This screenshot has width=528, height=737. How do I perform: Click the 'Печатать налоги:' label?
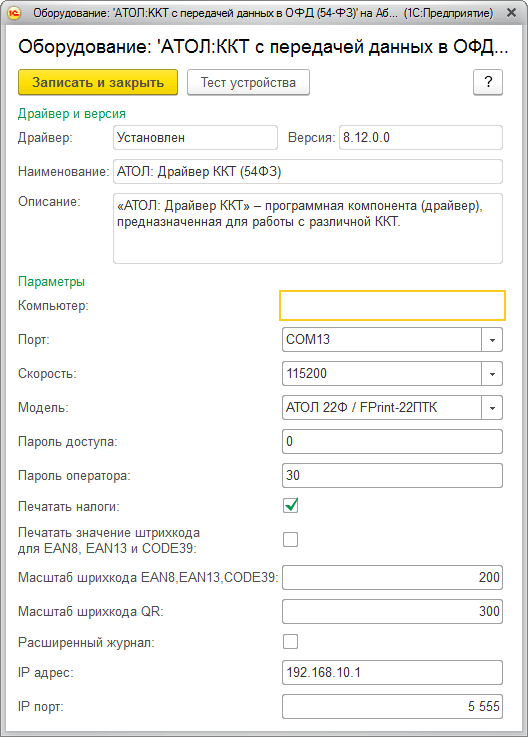69,507
